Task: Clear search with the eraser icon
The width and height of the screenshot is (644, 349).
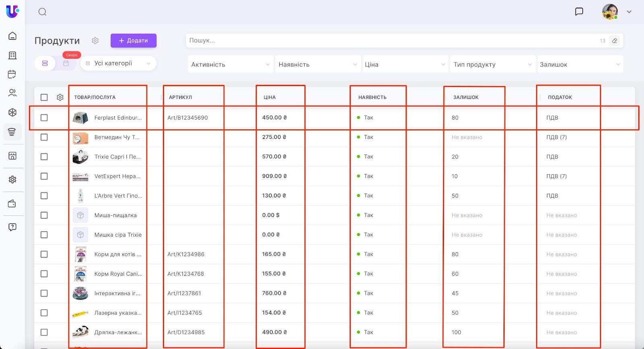Action: (x=614, y=41)
